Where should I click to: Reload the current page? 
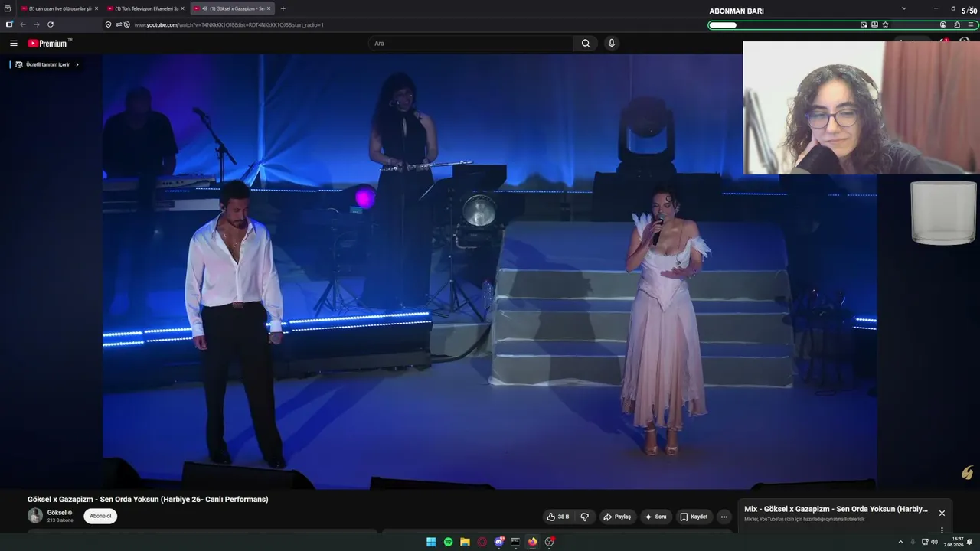pyautogui.click(x=51, y=24)
